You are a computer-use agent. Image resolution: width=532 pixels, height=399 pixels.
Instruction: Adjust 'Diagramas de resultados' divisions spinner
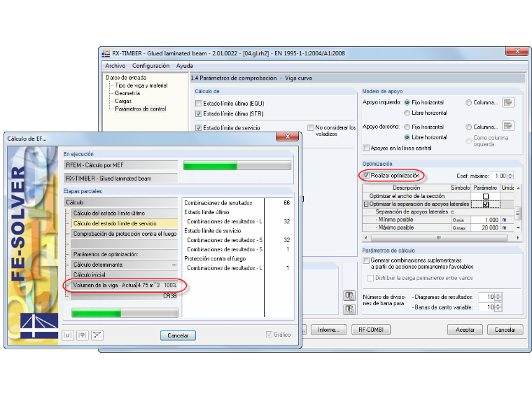tap(498, 297)
